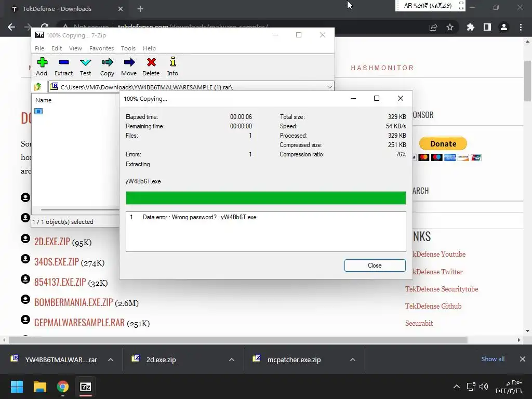Open the 2D.EXE.ZIP download link
The height and width of the screenshot is (399, 532).
click(x=52, y=241)
